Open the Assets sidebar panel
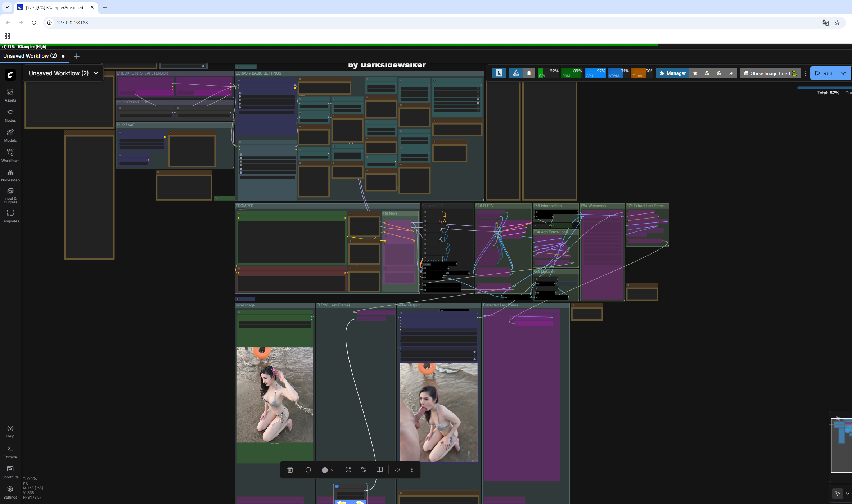The height and width of the screenshot is (504, 852). point(10,95)
